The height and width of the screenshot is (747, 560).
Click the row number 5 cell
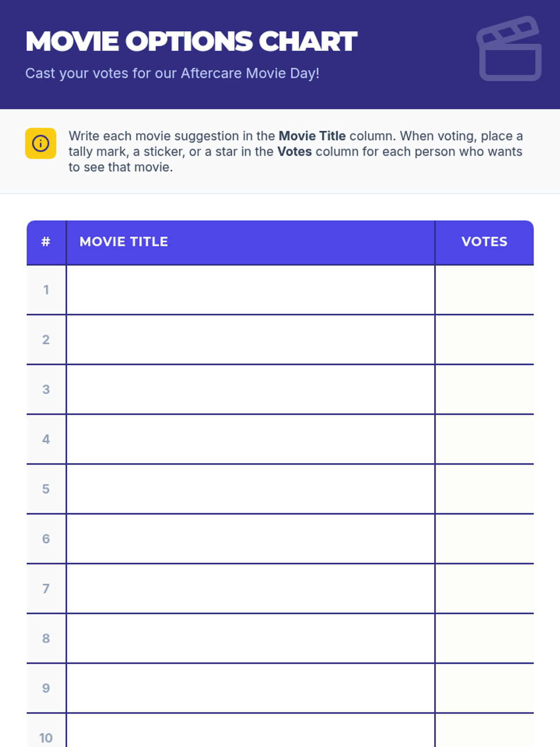[x=46, y=489]
